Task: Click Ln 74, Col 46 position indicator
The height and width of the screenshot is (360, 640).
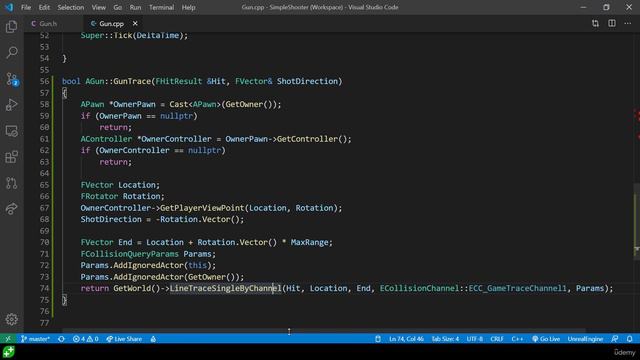Action: (406, 339)
